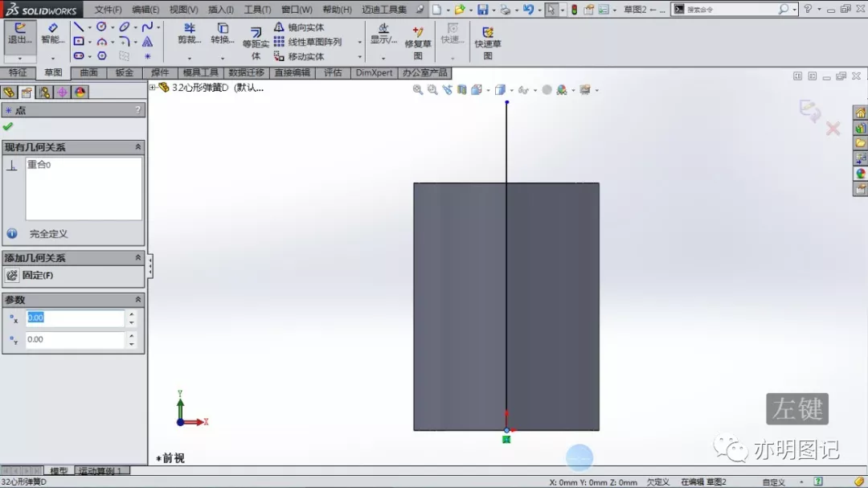Click the Exit Sketch (退出) button
This screenshot has height=488, width=868.
coord(20,35)
